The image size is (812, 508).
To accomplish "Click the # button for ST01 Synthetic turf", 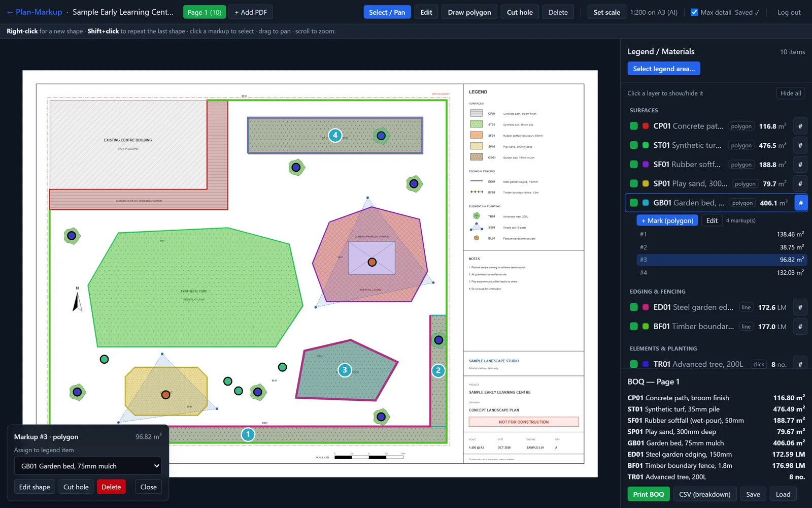I will (x=800, y=145).
